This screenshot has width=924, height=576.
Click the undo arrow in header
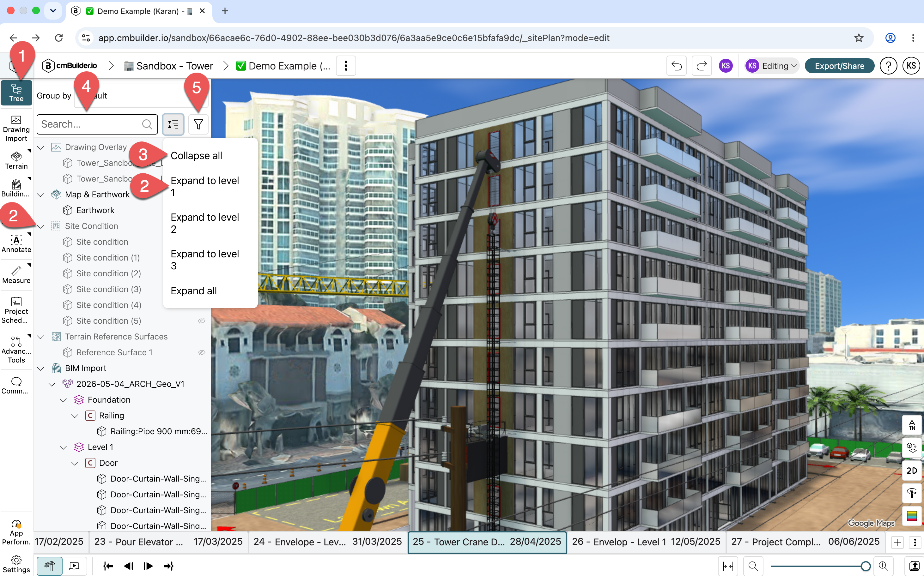click(677, 66)
